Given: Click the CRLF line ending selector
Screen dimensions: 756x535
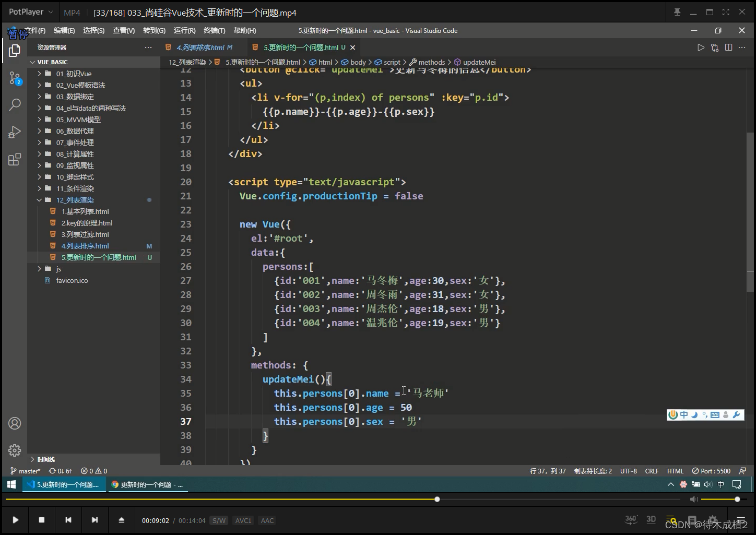Looking at the screenshot, I should [652, 471].
